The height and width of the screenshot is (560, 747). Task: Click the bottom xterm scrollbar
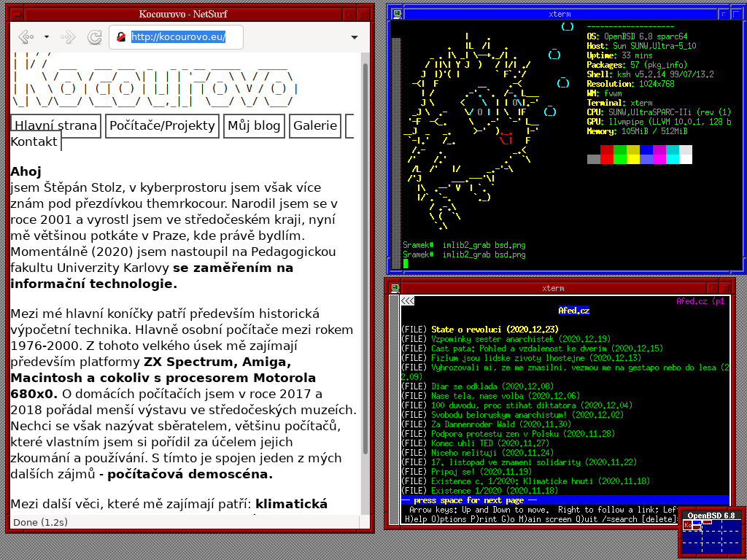(394, 410)
